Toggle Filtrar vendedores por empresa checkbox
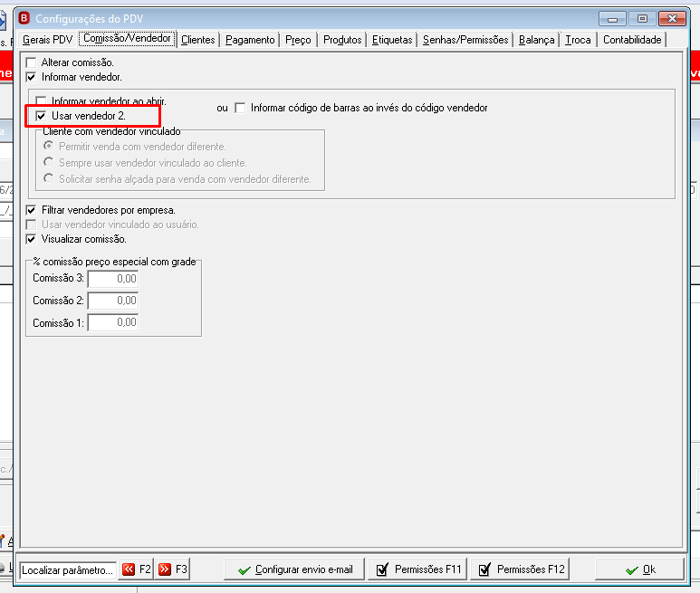The height and width of the screenshot is (593, 700). [x=32, y=210]
